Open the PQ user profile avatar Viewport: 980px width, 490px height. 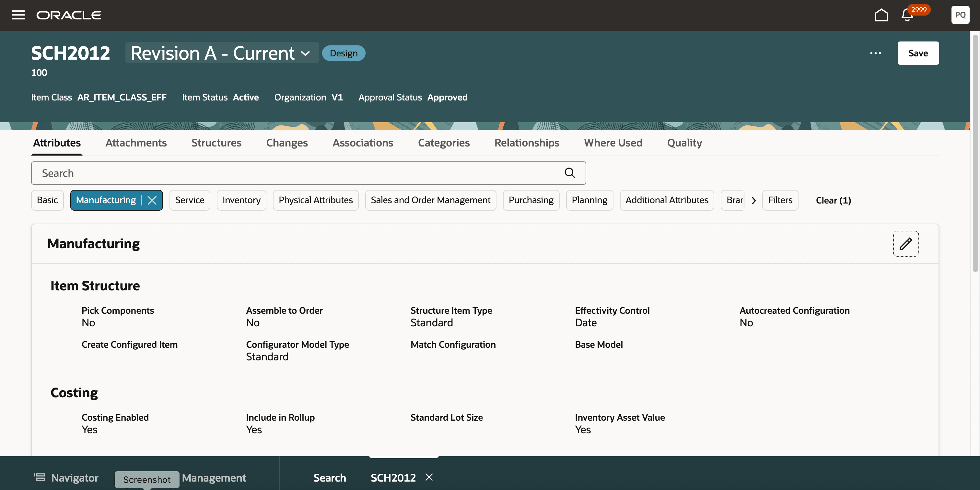pos(960,15)
